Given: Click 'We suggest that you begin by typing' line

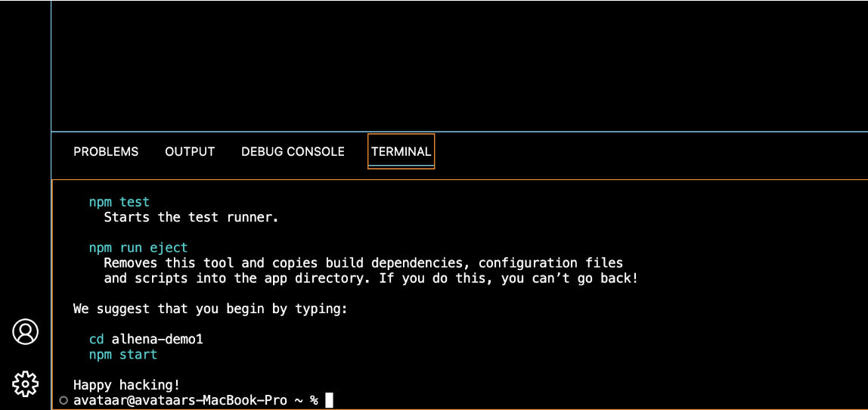Looking at the screenshot, I should pyautogui.click(x=210, y=309).
